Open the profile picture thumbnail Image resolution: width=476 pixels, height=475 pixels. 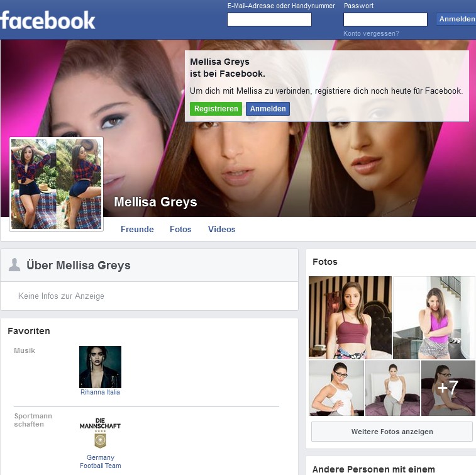[x=56, y=184]
